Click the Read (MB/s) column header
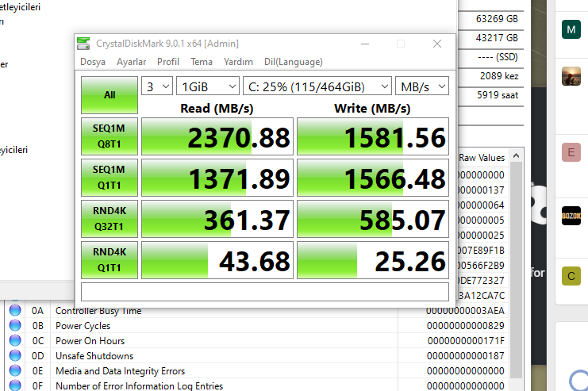Viewport: 588px width, 391px height. [217, 109]
